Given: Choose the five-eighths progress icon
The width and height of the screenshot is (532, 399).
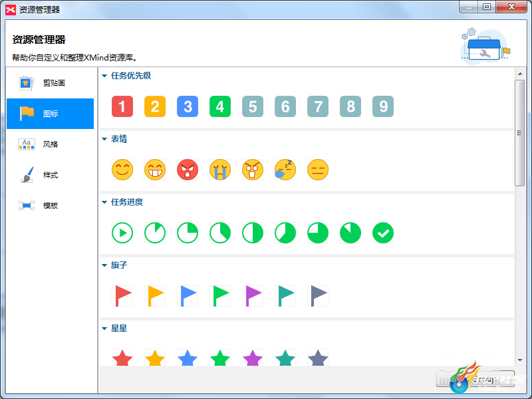Looking at the screenshot, I should 285,233.
